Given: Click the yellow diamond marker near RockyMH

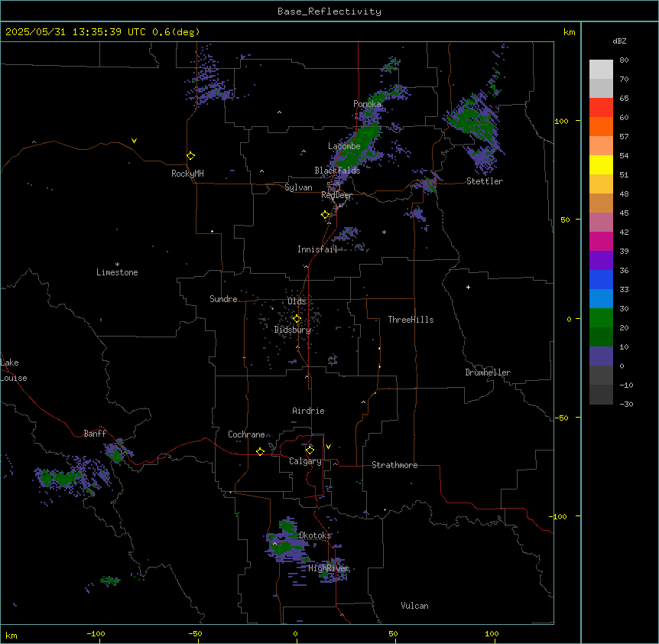Looking at the screenshot, I should (x=191, y=155).
